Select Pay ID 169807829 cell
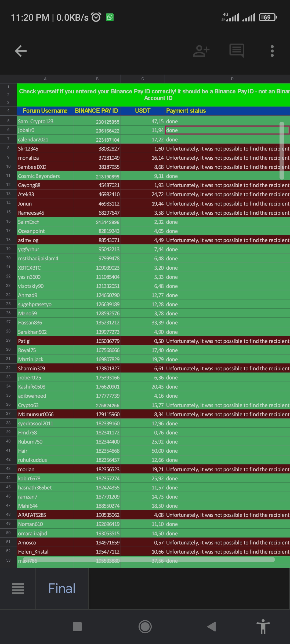 click(x=97, y=359)
